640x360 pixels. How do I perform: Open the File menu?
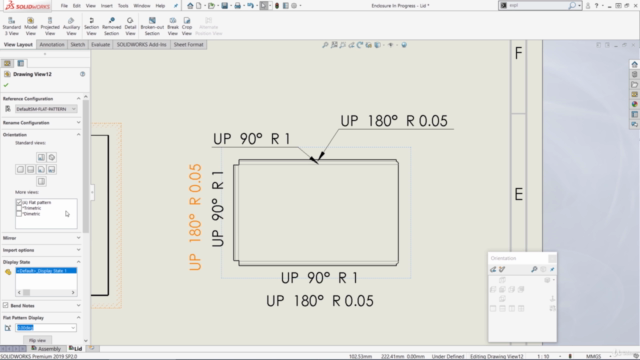(64, 6)
